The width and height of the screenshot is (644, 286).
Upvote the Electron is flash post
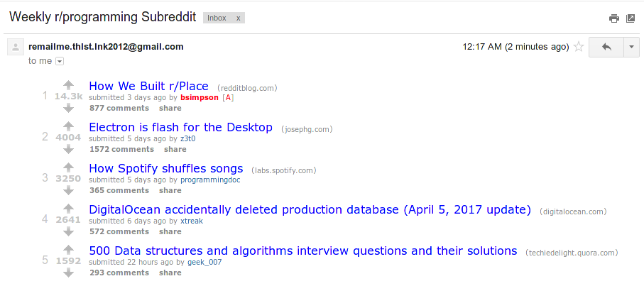tap(68, 126)
